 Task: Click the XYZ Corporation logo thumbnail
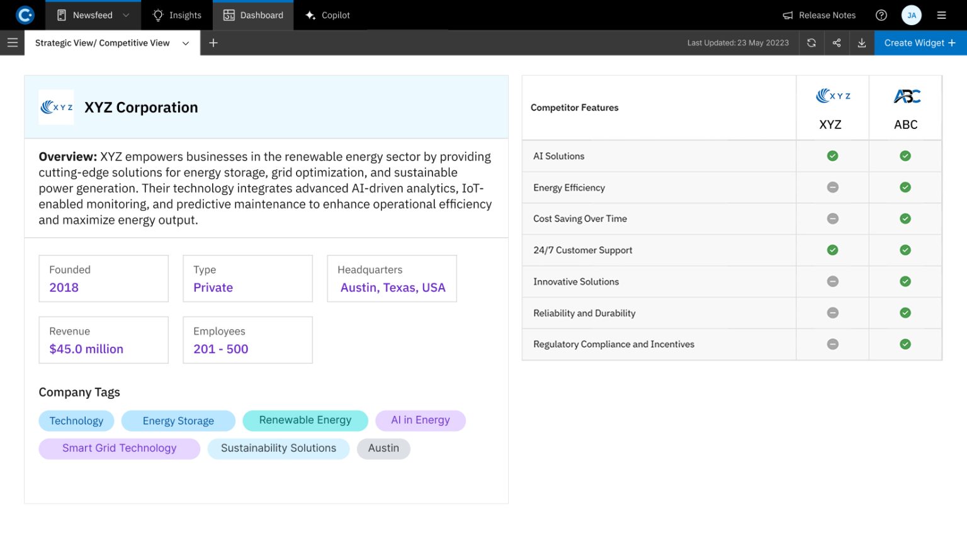(x=56, y=107)
